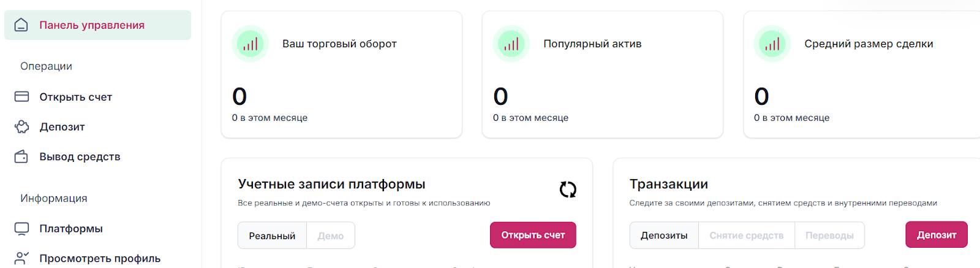Viewport: 980px width, 268px height.
Task: Open Вывод средств from the sidebar menu
Action: coord(80,157)
